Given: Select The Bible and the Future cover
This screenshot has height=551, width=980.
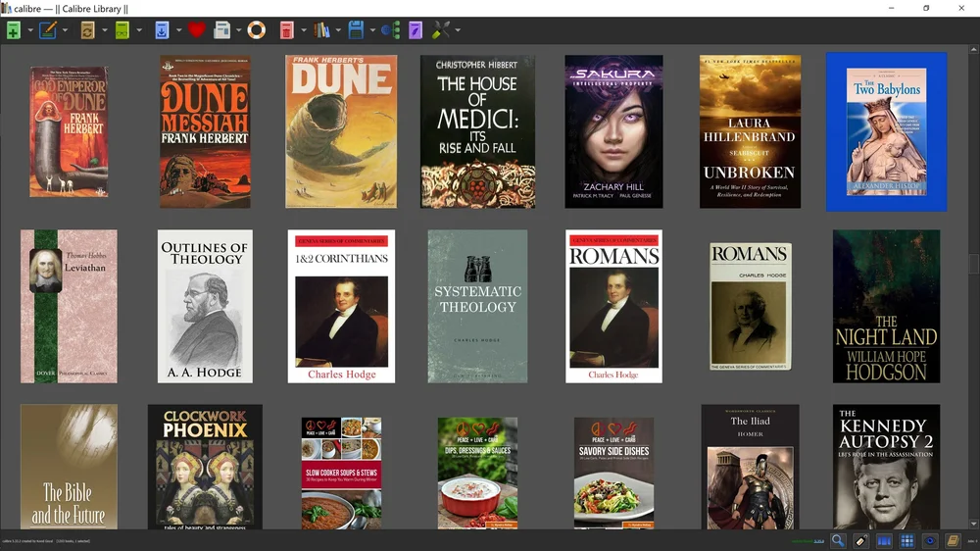Looking at the screenshot, I should pyautogui.click(x=69, y=467).
